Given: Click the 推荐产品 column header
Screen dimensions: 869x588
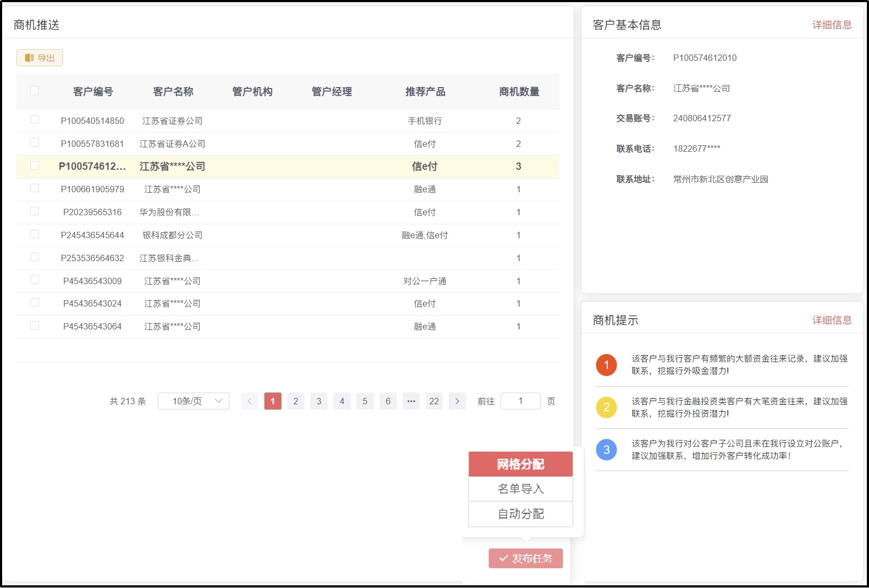Looking at the screenshot, I should [425, 91].
